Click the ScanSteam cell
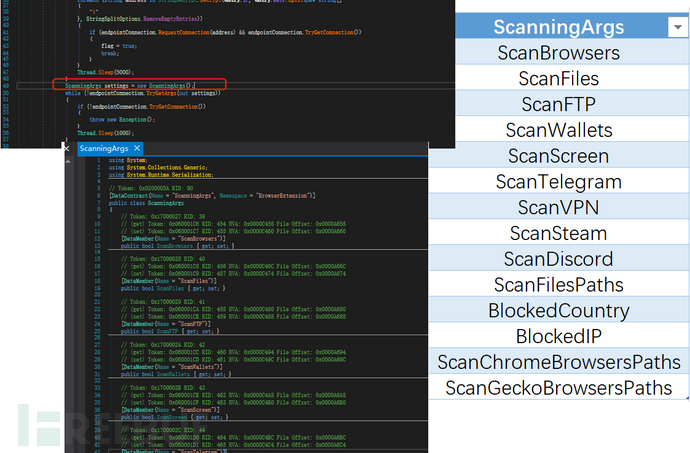690x453 pixels. click(558, 233)
